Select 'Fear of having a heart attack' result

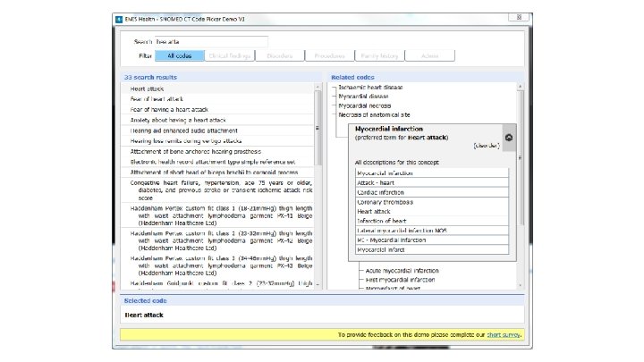tap(217, 110)
